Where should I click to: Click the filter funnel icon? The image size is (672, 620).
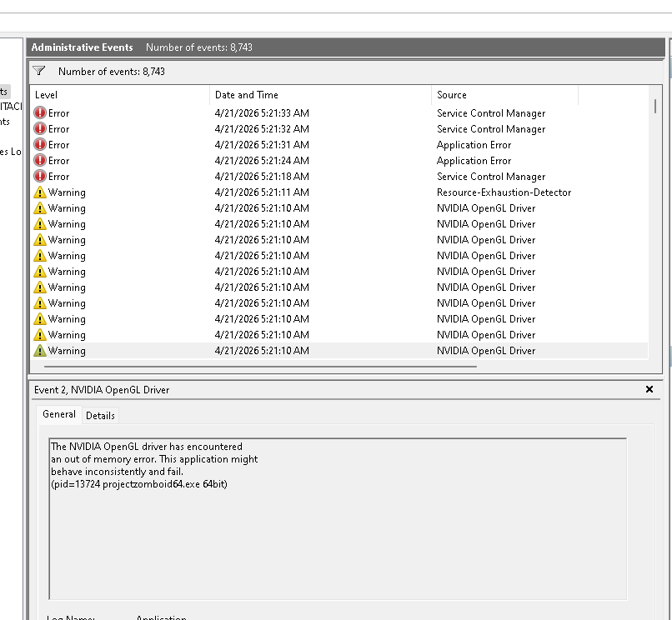(x=39, y=71)
